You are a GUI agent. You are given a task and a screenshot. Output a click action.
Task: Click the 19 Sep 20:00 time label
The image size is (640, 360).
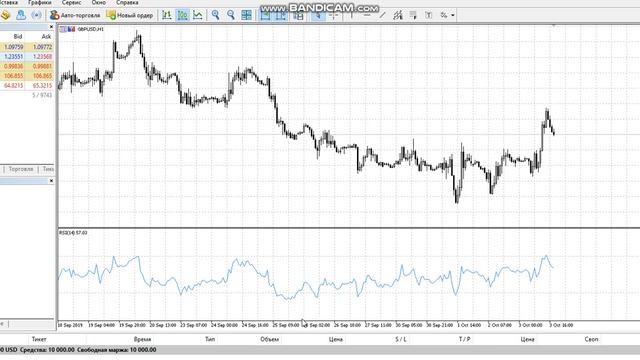[x=132, y=325]
